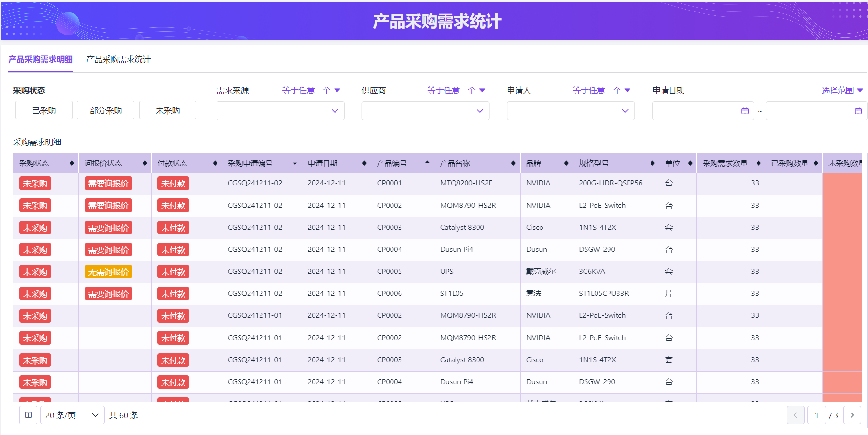The width and height of the screenshot is (868, 435).
Task: Sort by 单位 column icon
Action: point(690,163)
